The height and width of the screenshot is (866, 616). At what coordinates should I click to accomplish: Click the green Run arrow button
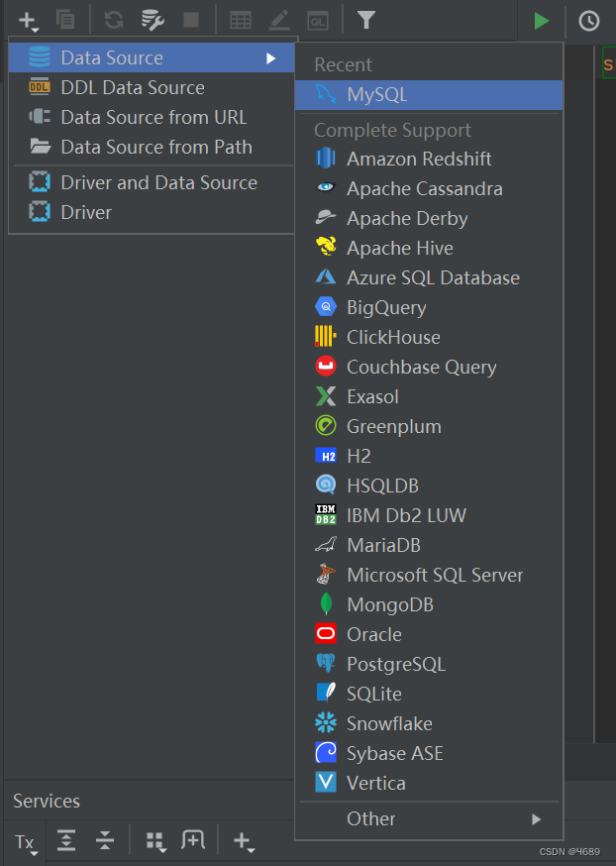[x=541, y=21]
